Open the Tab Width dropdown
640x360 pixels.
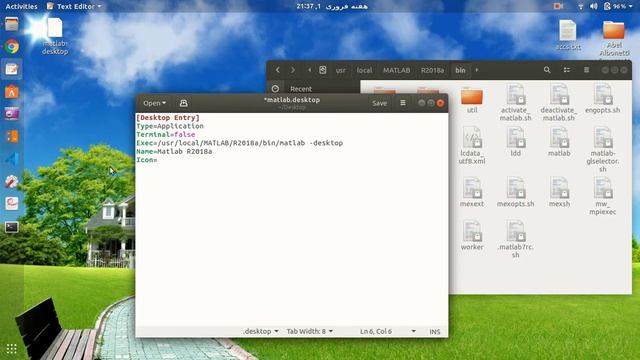click(x=309, y=331)
